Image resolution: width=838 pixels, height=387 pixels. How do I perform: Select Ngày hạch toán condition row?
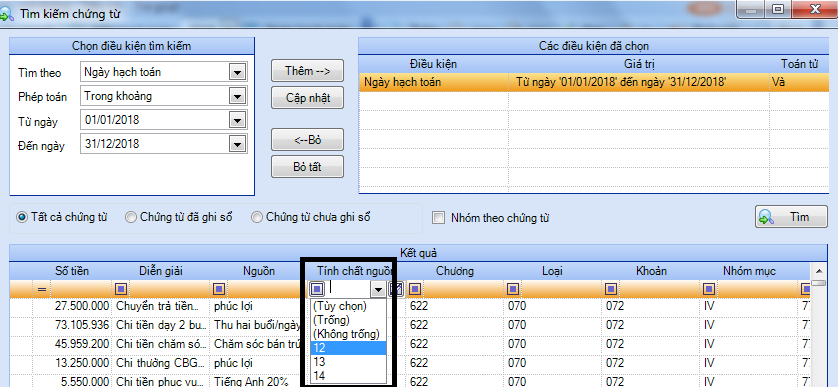(593, 83)
